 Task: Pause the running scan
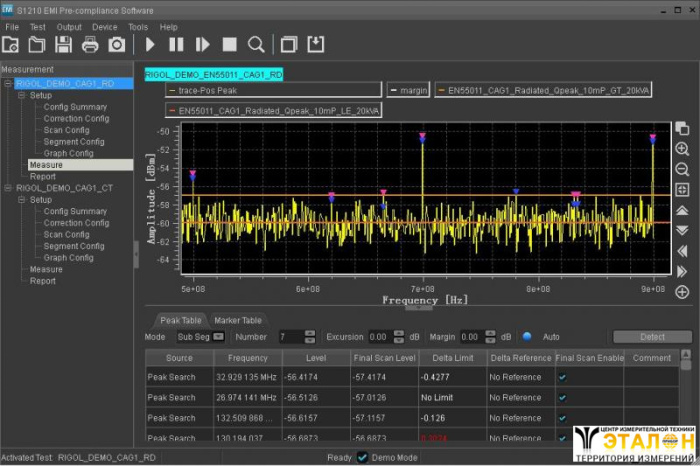pyautogui.click(x=176, y=45)
